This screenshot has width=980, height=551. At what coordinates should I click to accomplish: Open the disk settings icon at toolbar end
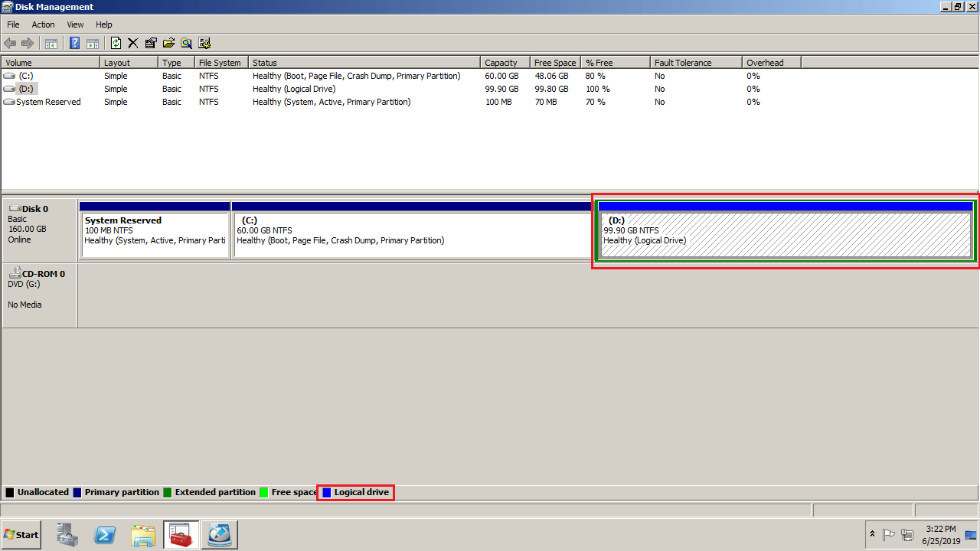coord(204,44)
